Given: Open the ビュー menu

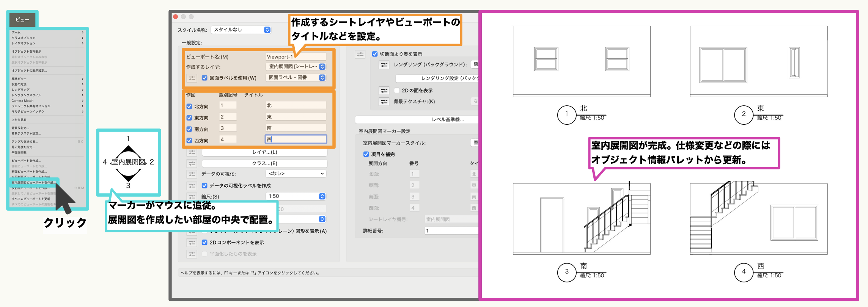Looking at the screenshot, I should pos(22,20).
